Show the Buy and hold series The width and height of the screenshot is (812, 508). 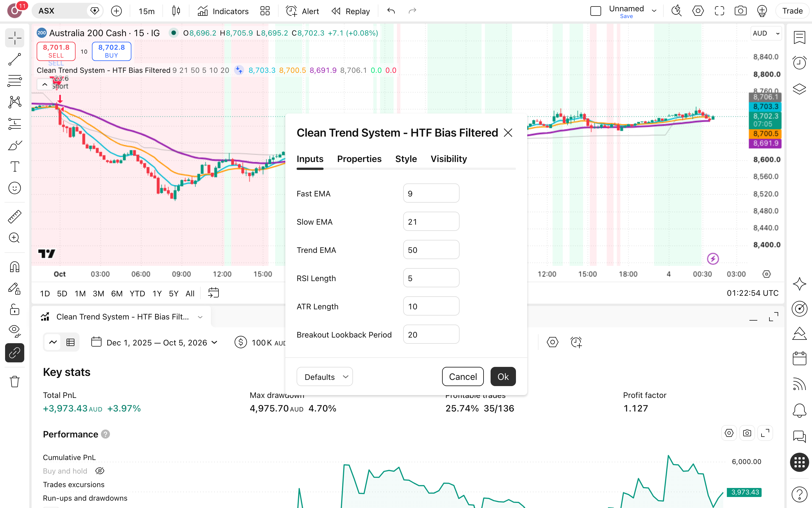100,471
